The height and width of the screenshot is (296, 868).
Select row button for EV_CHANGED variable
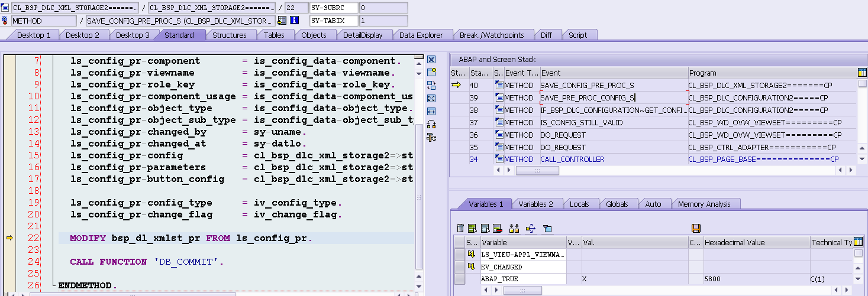(459, 266)
